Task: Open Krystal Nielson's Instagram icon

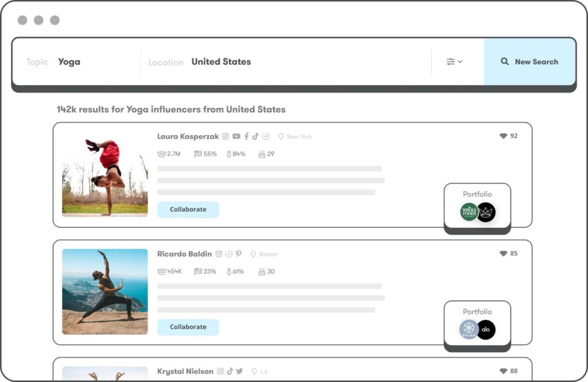Action: [x=220, y=371]
